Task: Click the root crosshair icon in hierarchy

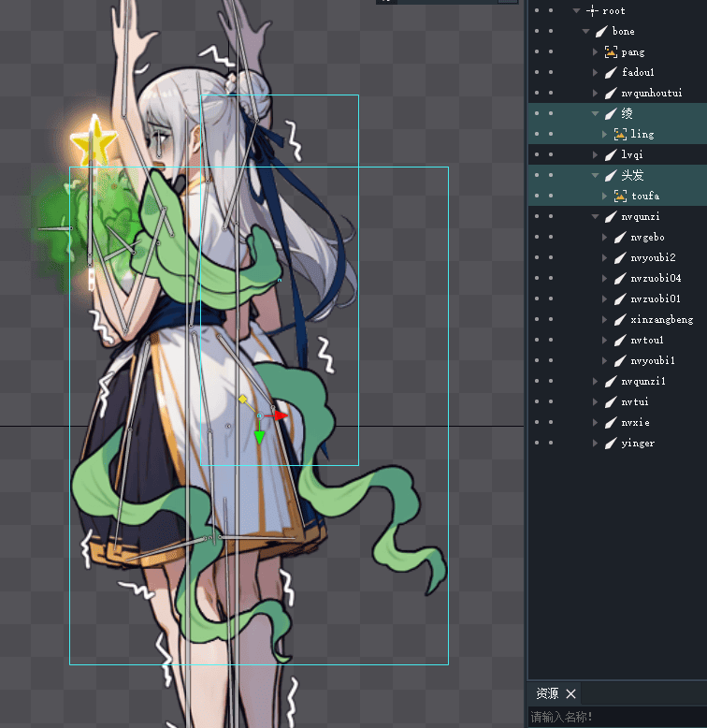Action: pyautogui.click(x=591, y=10)
